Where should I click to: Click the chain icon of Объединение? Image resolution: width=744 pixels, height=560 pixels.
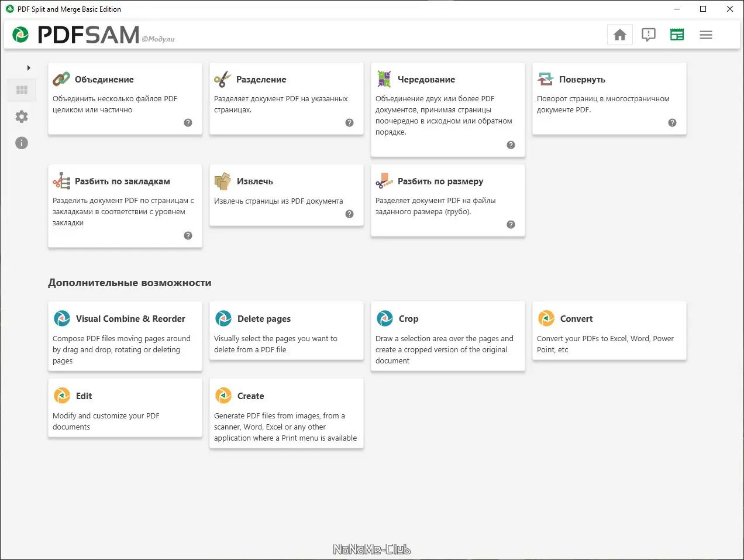coord(61,79)
